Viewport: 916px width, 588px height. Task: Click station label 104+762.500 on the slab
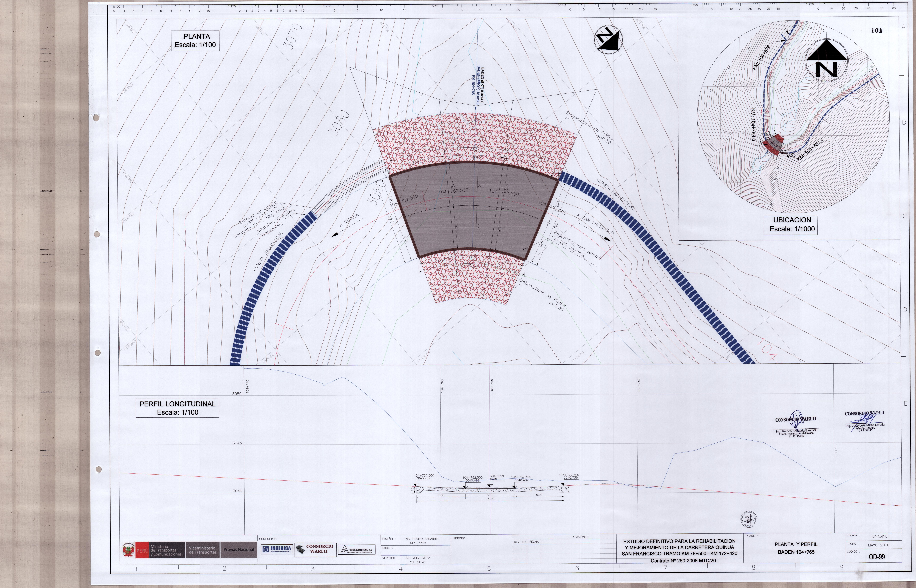click(453, 191)
